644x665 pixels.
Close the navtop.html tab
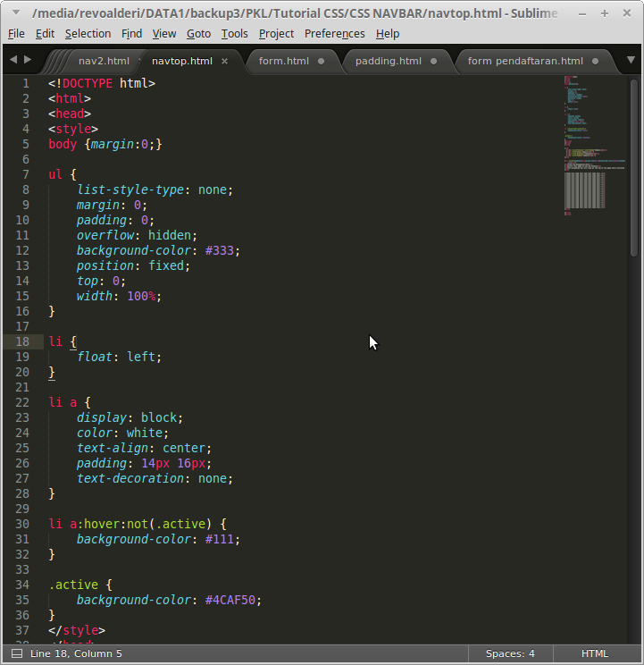tap(224, 62)
